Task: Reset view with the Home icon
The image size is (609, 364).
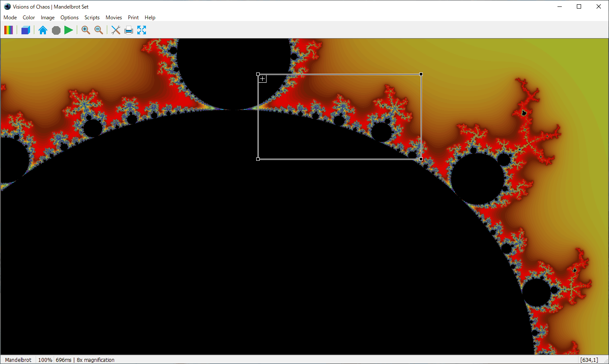Action: [x=43, y=30]
